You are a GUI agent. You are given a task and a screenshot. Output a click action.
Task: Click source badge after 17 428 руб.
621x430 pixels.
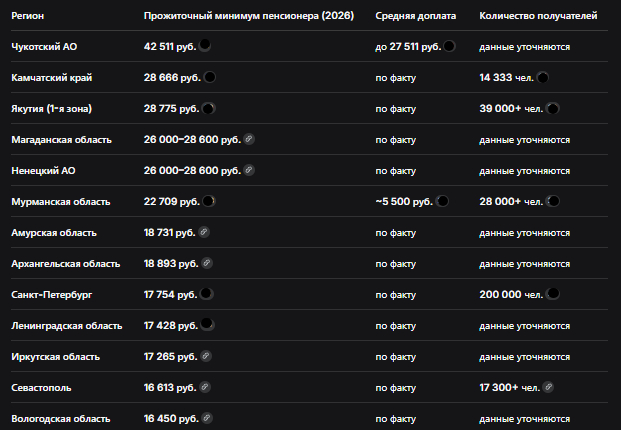pyautogui.click(x=207, y=324)
